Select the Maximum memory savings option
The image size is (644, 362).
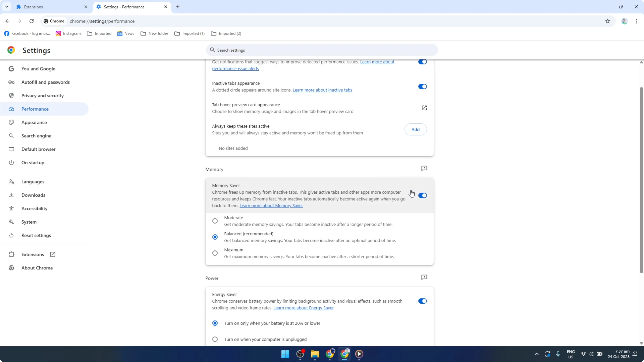(x=215, y=253)
